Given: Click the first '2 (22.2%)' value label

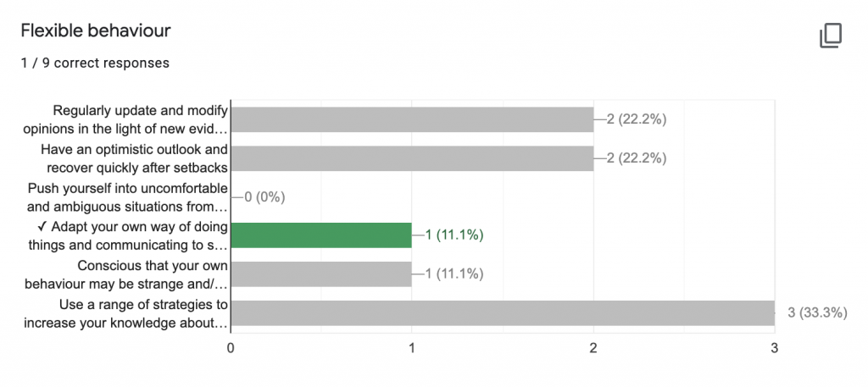Looking at the screenshot, I should (636, 119).
